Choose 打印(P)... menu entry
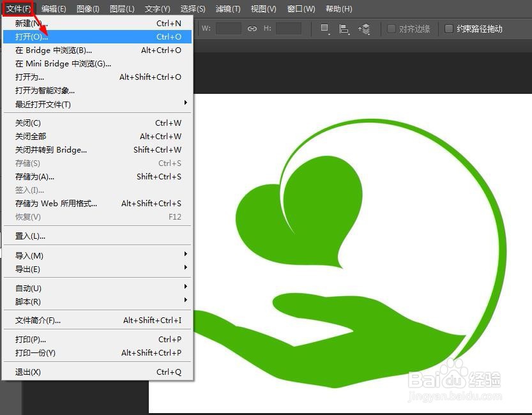 (97, 340)
